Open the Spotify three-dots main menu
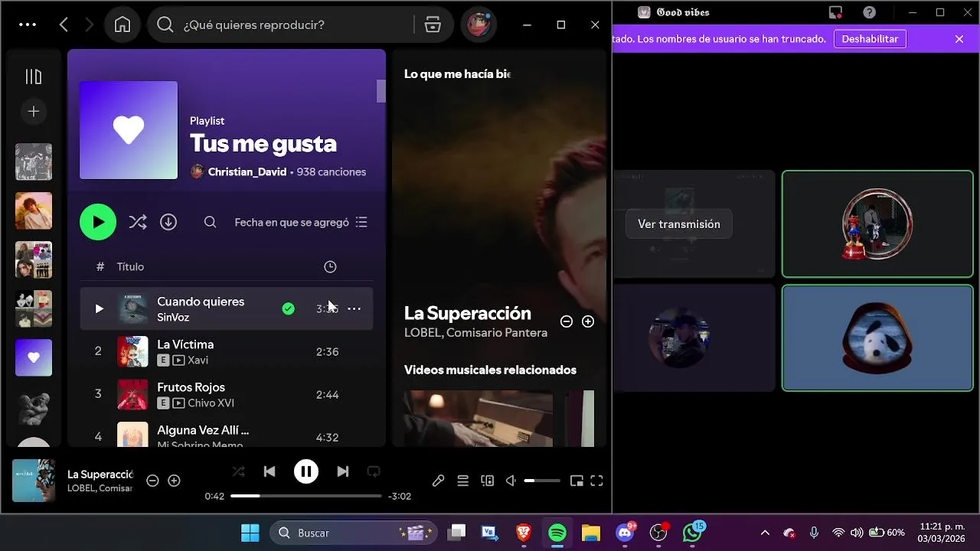The width and height of the screenshot is (980, 551). coord(28,24)
